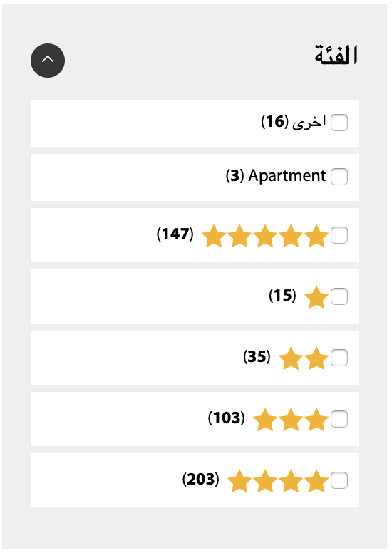This screenshot has height=553, width=392.
Task: Collapse the الفئة category filter section
Action: (48, 61)
